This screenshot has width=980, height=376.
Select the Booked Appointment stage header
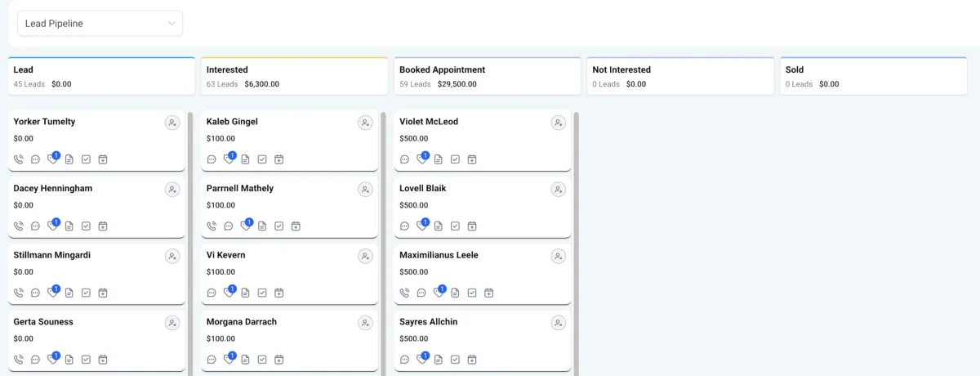pos(487,76)
